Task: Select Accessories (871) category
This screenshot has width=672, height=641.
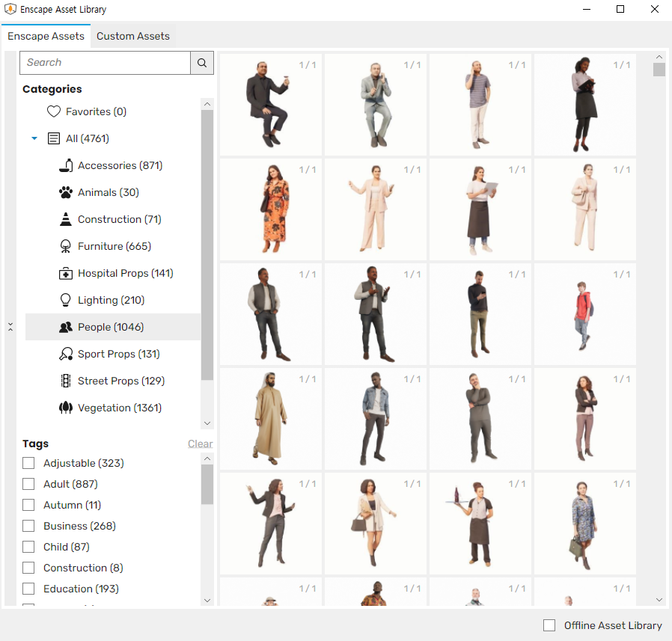Action: tap(120, 165)
